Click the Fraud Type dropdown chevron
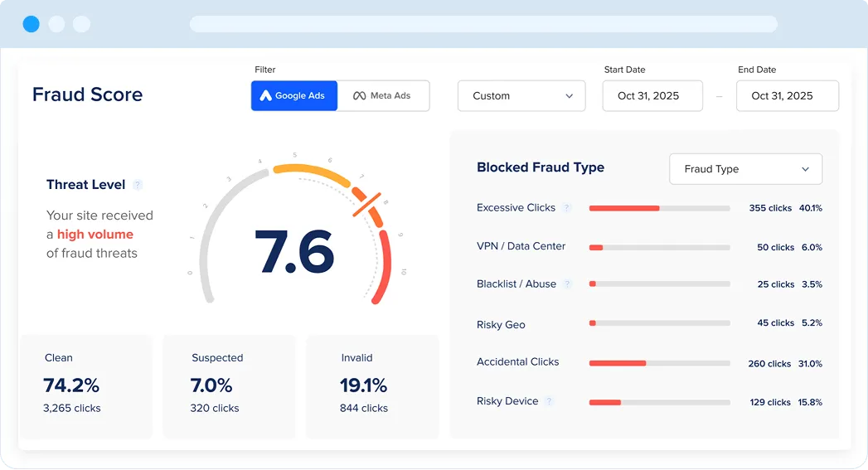 point(806,169)
